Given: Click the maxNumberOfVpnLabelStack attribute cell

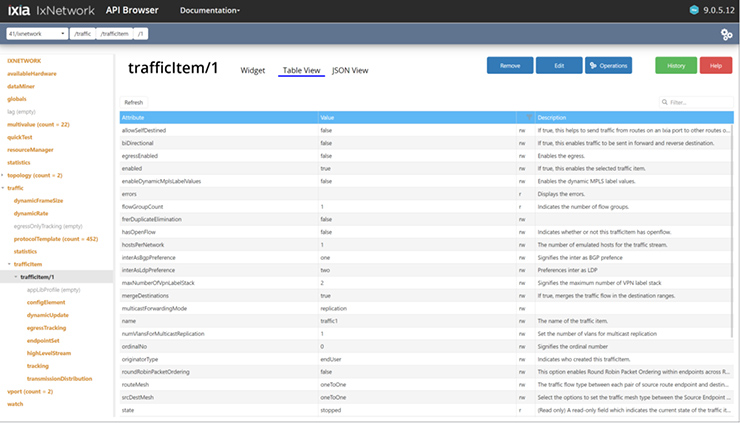Looking at the screenshot, I should click(x=219, y=283).
